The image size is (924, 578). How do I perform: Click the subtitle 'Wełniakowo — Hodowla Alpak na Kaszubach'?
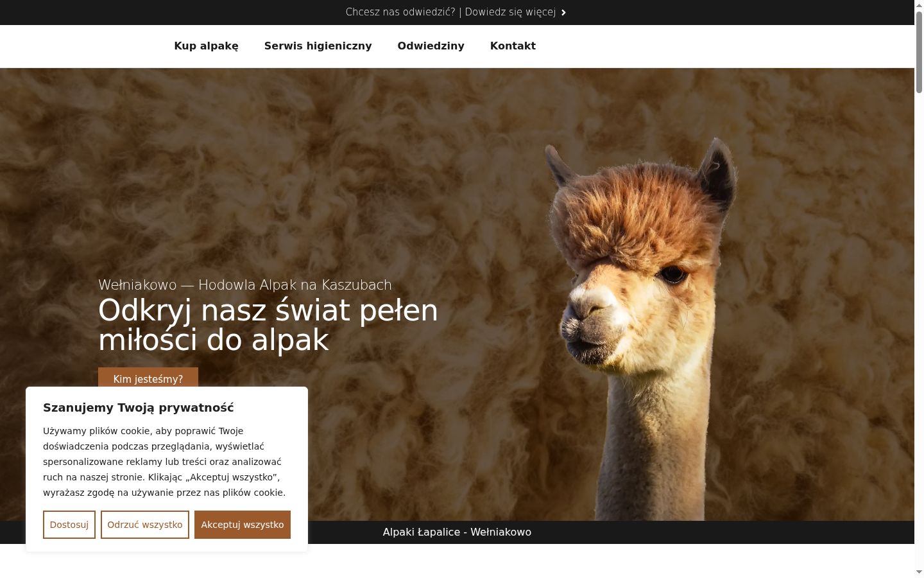pyautogui.click(x=244, y=285)
